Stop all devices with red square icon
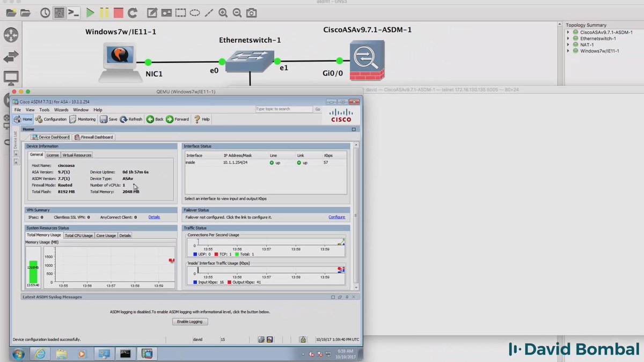Image resolution: width=644 pixels, height=362 pixels. pyautogui.click(x=118, y=12)
